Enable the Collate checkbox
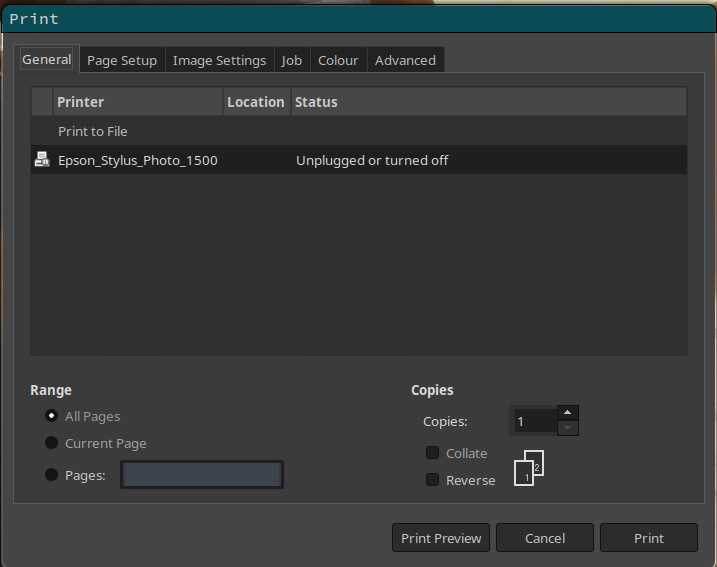Screen dimensions: 717x567 coord(432,453)
